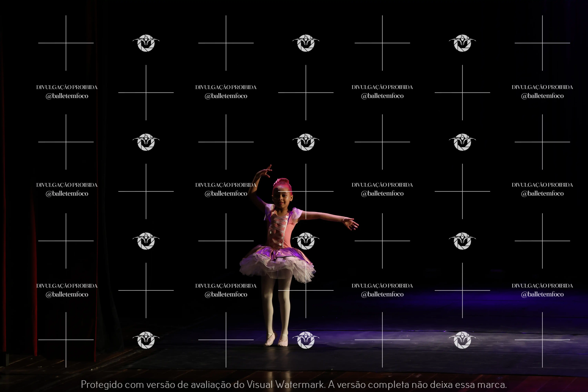This screenshot has height=392, width=588.
Task: Click the top-left crosshair watermark
Action: coord(66,43)
